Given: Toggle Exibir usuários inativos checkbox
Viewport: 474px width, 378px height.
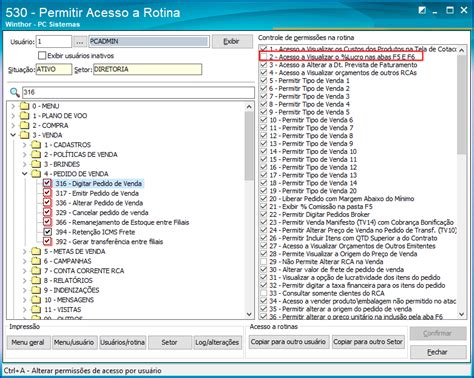Looking at the screenshot, I should coord(42,55).
